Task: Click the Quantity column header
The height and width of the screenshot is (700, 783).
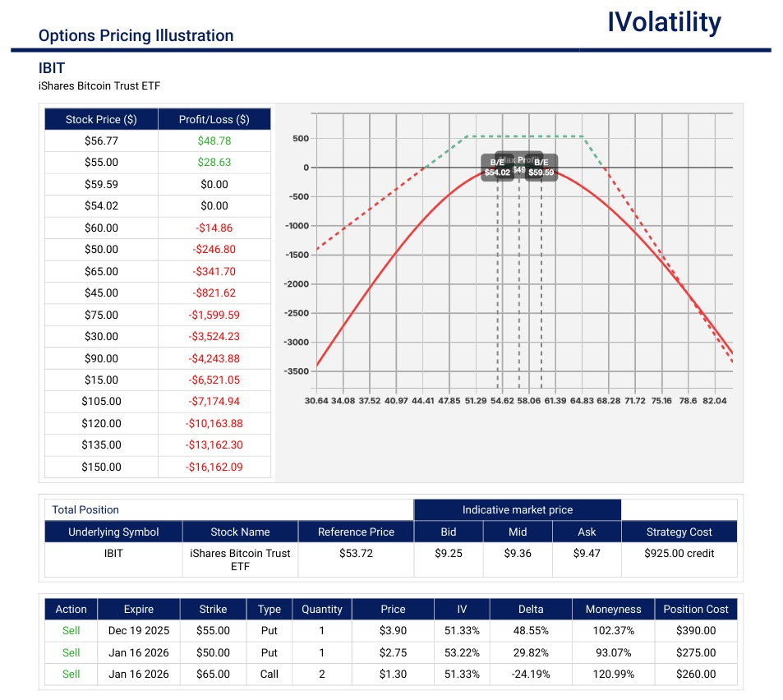Action: (322, 609)
